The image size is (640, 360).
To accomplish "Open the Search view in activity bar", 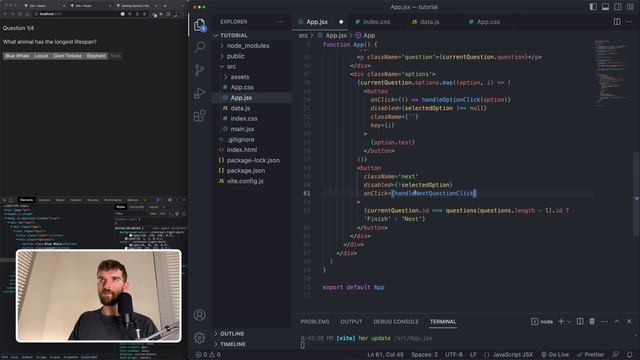I will [x=200, y=47].
